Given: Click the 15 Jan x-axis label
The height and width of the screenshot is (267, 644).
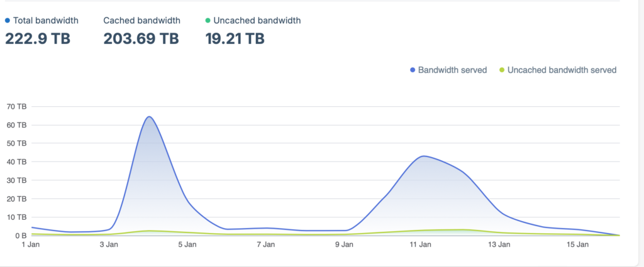Looking at the screenshot, I should point(577,244).
